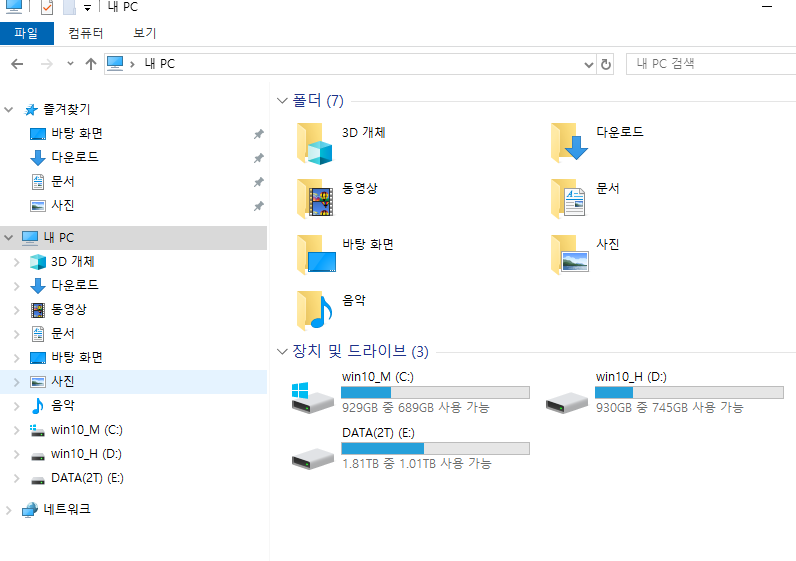Select 내 PC in navigation pane
The width and height of the screenshot is (796, 561).
pyautogui.click(x=133, y=238)
